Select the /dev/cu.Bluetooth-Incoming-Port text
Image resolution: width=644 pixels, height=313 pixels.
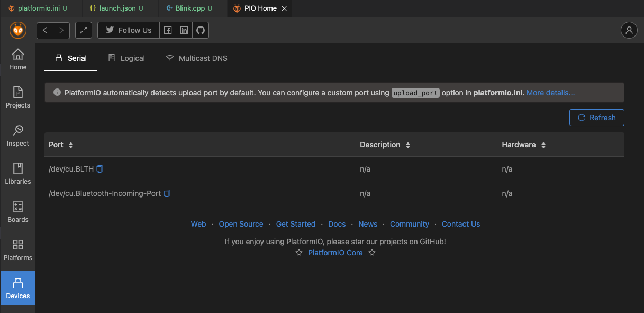tap(105, 193)
